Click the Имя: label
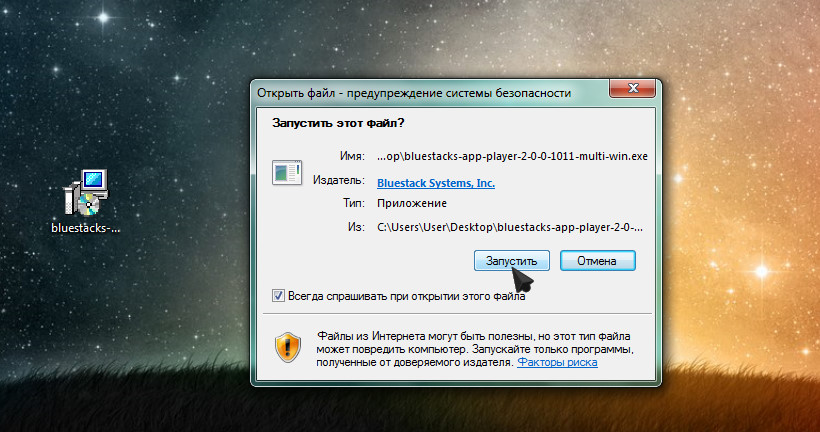 [x=352, y=156]
